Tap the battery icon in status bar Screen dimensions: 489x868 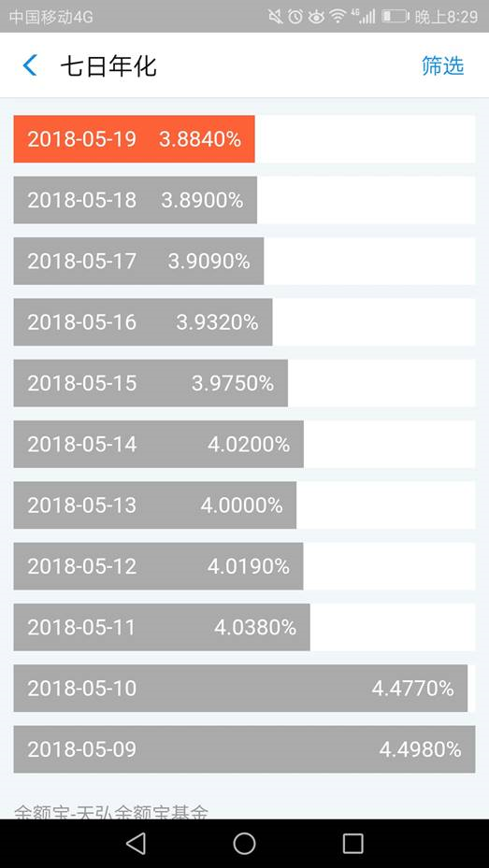pyautogui.click(x=396, y=17)
